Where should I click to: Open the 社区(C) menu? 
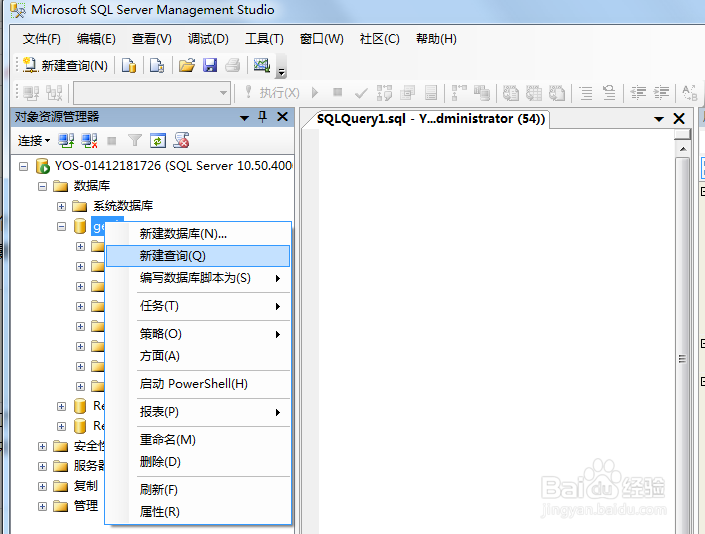pyautogui.click(x=379, y=39)
